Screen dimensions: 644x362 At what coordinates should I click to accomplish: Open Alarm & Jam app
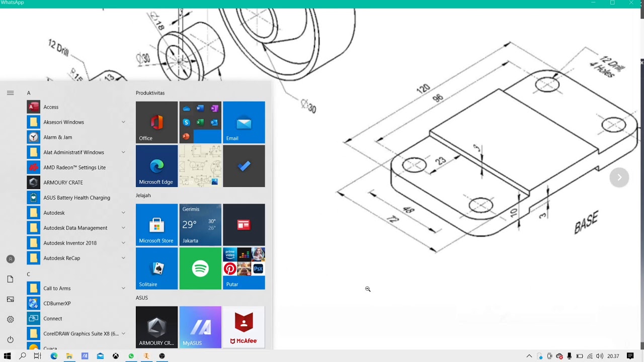coord(77,137)
